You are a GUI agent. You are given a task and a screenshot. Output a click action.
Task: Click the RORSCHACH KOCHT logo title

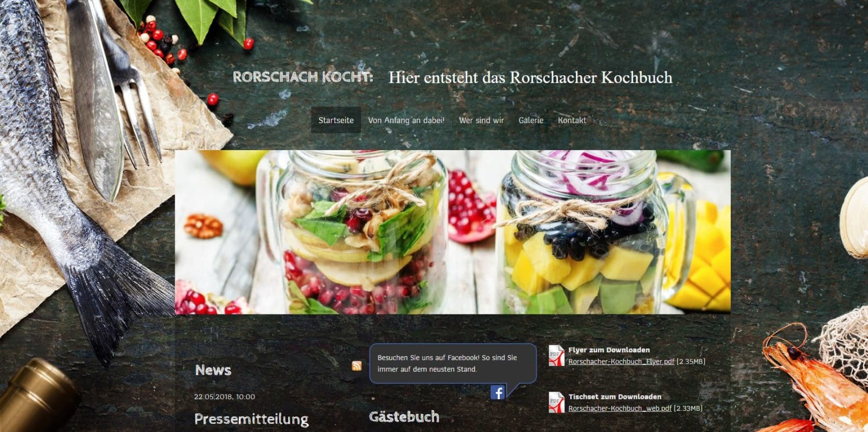(303, 77)
